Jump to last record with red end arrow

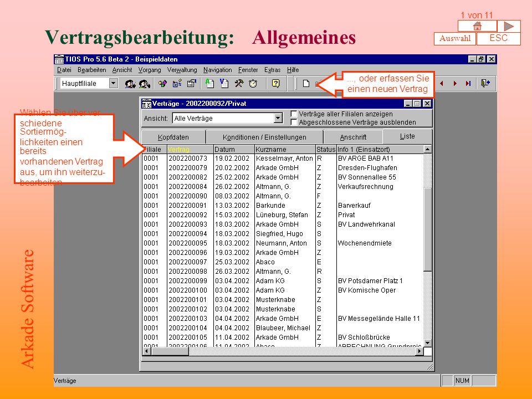point(468,84)
